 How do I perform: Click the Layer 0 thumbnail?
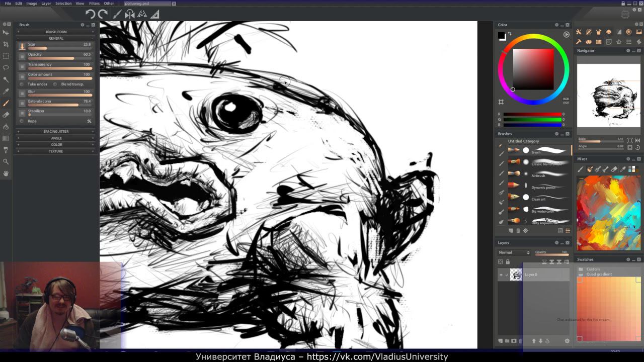(516, 275)
